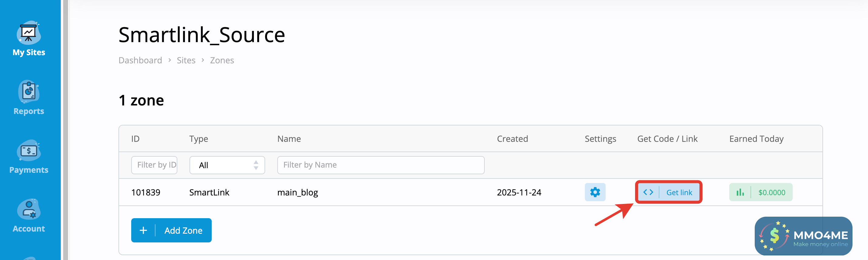Click the MMO4ME watermark logo

(803, 236)
